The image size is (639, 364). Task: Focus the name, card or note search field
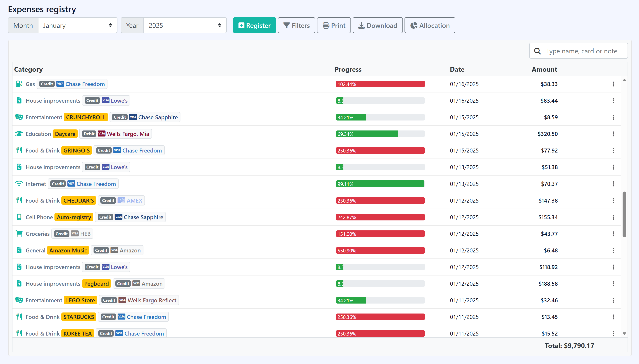(581, 51)
